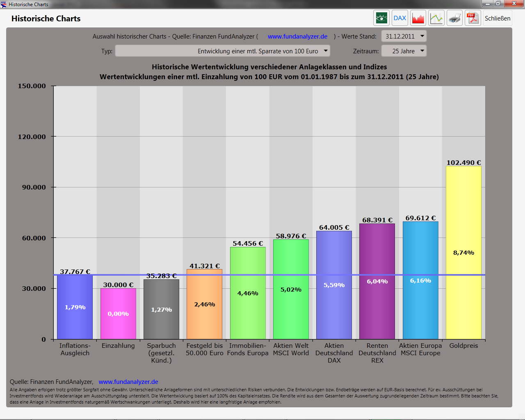525x420 pixels.
Task: Click the green eye view icon
Action: [381, 18]
